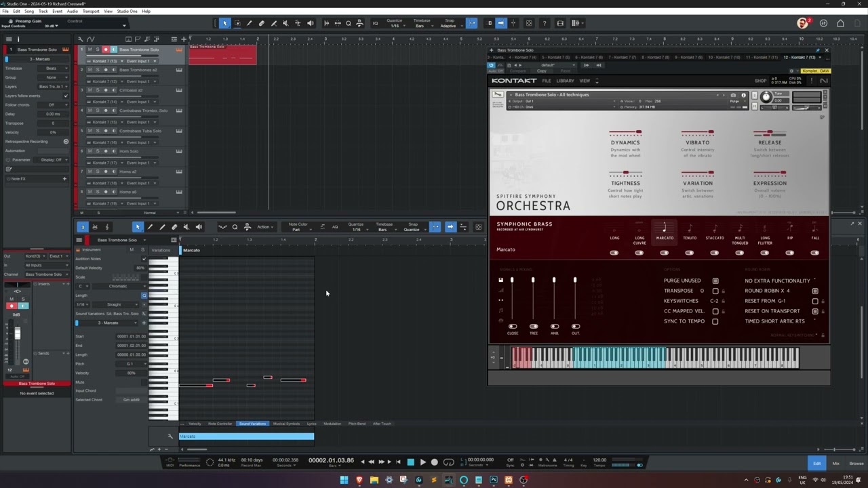Open Windows Start menu
Screen dimensions: 868x488
click(344, 480)
